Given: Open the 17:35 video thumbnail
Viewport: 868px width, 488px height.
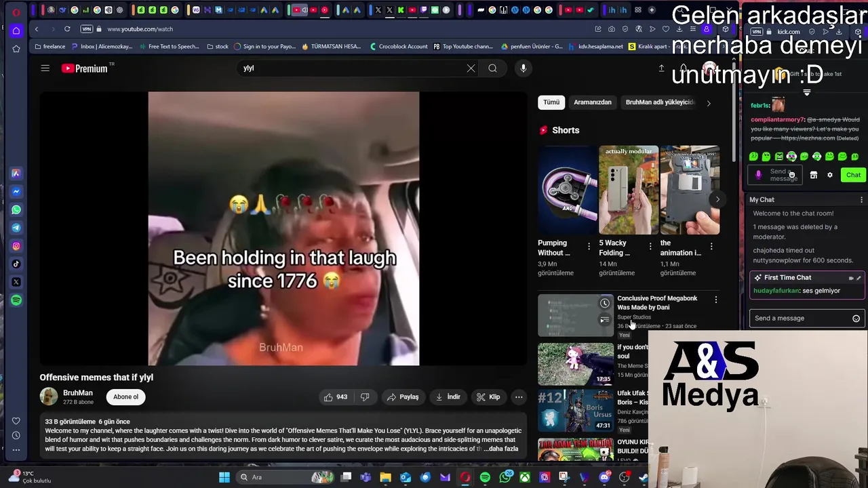Looking at the screenshot, I should [x=576, y=364].
